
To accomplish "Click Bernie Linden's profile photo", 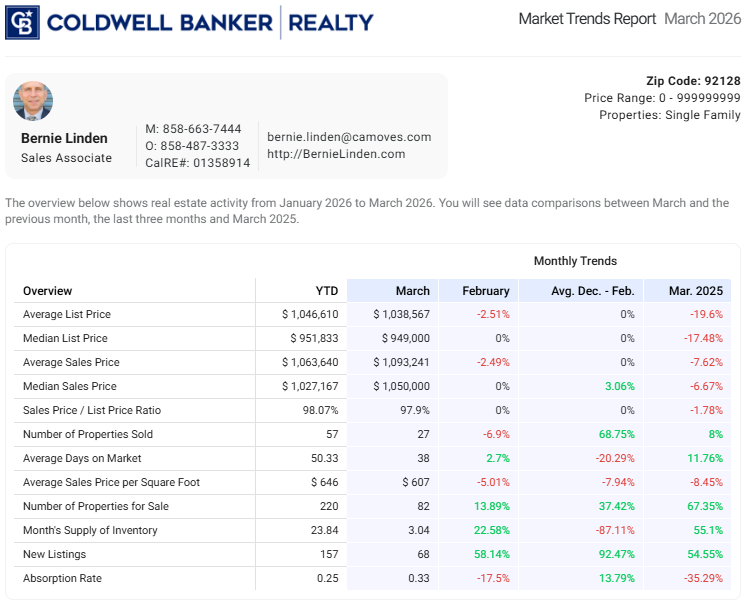I will click(33, 101).
